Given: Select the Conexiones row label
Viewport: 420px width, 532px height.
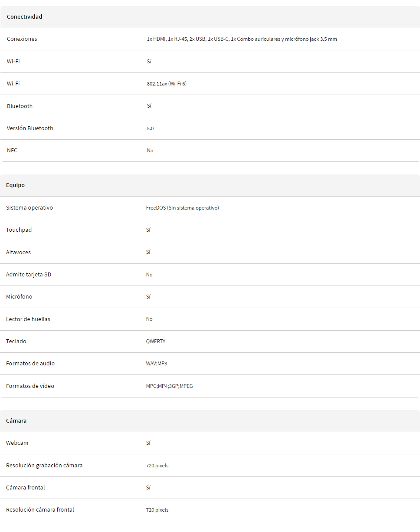Looking at the screenshot, I should 22,39.
